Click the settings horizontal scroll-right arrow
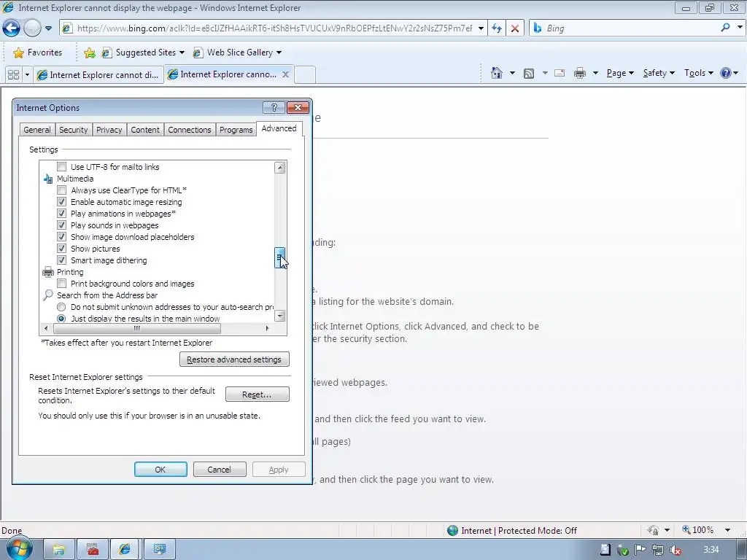747x560 pixels. click(267, 329)
